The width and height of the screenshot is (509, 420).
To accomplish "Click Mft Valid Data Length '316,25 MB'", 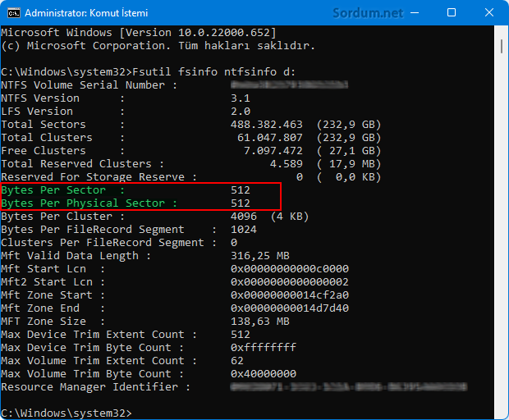I will (x=260, y=256).
